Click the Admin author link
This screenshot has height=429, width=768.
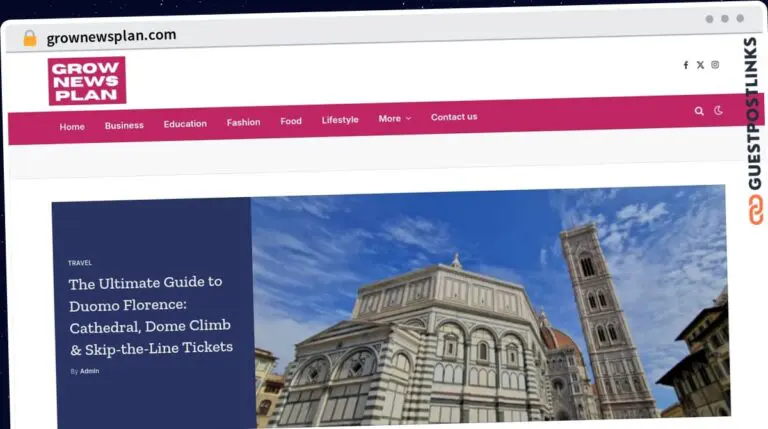pos(90,371)
